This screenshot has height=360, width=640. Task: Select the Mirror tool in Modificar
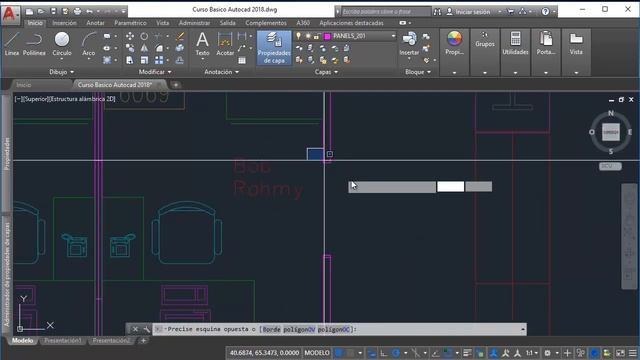click(x=144, y=48)
